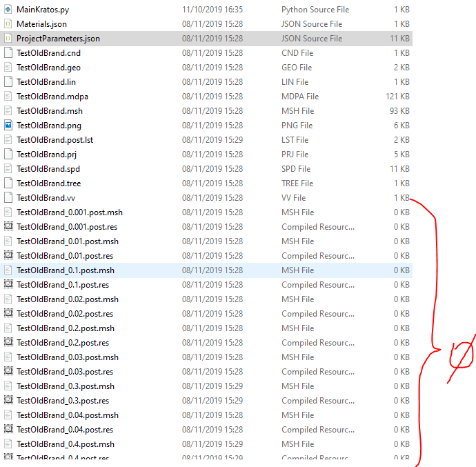The width and height of the screenshot is (476, 467).
Task: Select the TestOldBrand.geo file name
Action: coord(48,68)
